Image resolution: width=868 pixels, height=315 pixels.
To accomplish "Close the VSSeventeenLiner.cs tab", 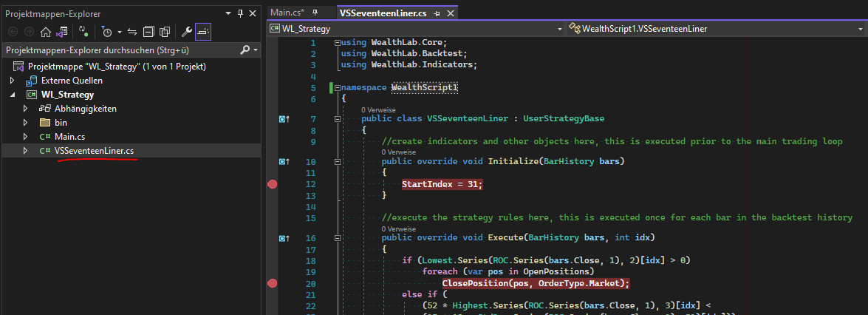I will 450,13.
